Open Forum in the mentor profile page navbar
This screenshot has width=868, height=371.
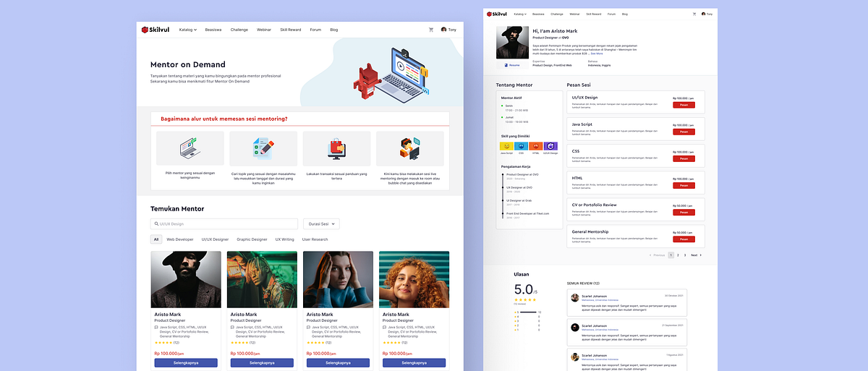pos(611,14)
